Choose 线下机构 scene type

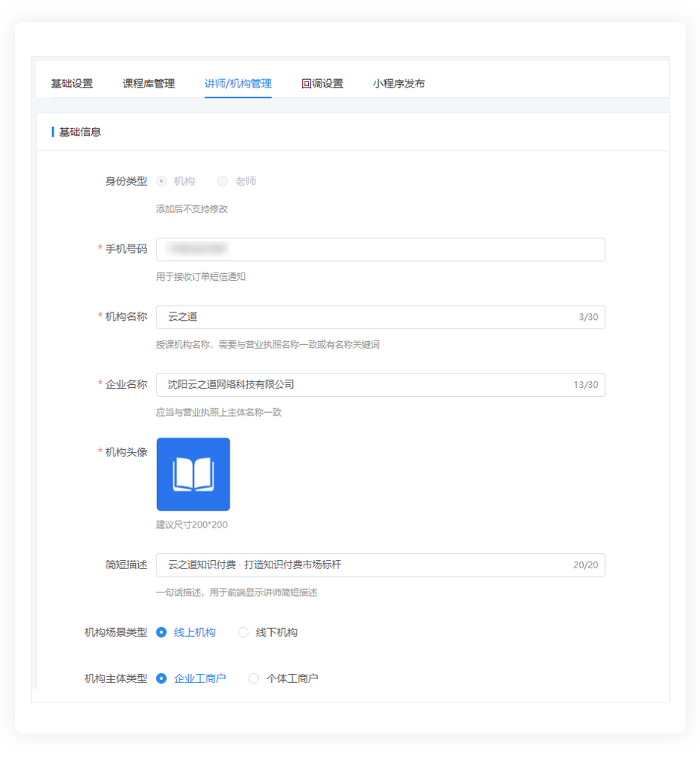243,632
